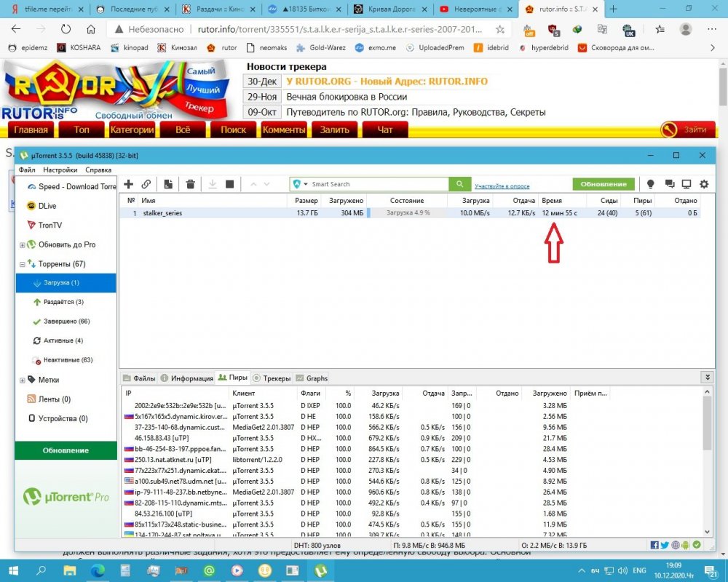The image size is (728, 582).
Task: Expand the Метки tree node
Action: 23,380
